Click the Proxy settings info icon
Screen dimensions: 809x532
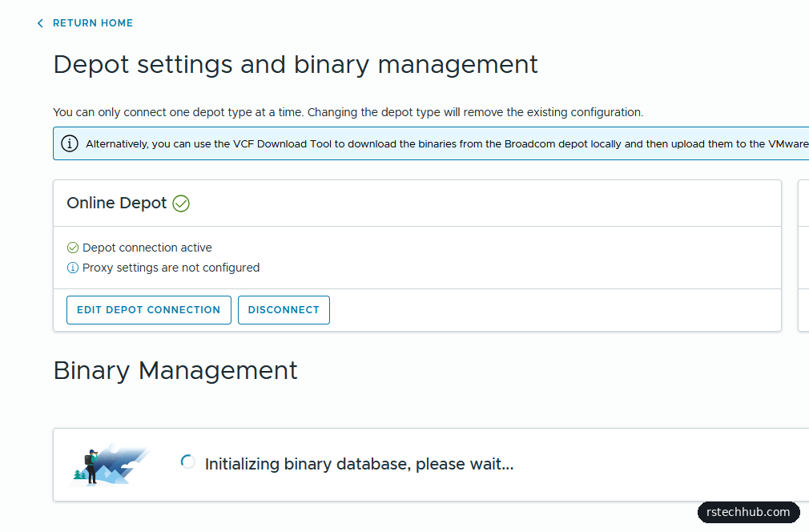(73, 268)
